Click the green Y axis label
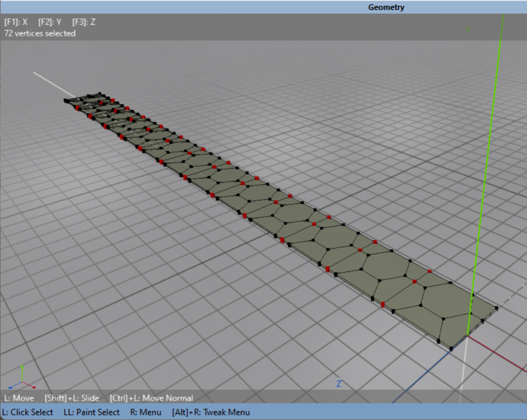Screen dimensions: 527x420 pyautogui.click(x=467, y=29)
